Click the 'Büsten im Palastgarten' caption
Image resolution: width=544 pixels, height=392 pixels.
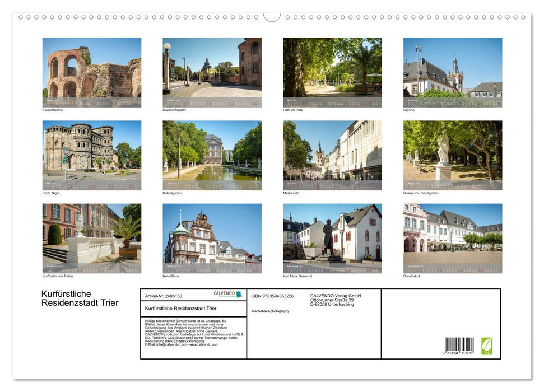point(421,193)
